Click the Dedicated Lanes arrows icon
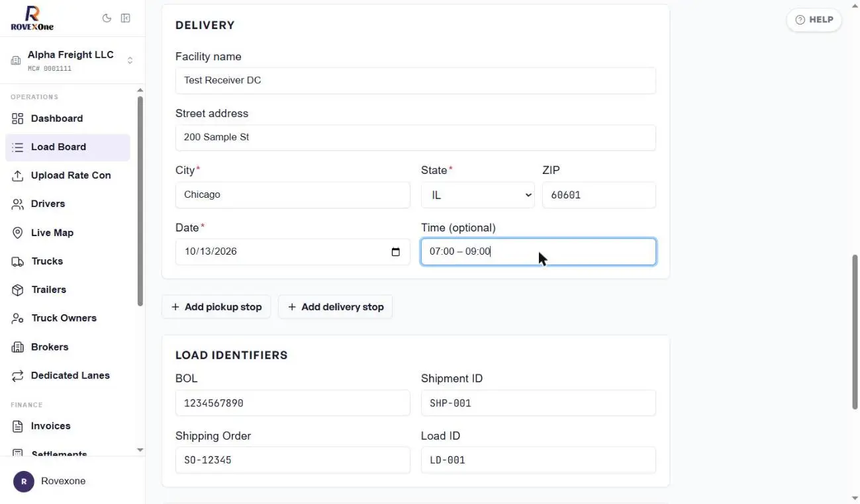Screen dimensions: 860x504 [x=18, y=376]
